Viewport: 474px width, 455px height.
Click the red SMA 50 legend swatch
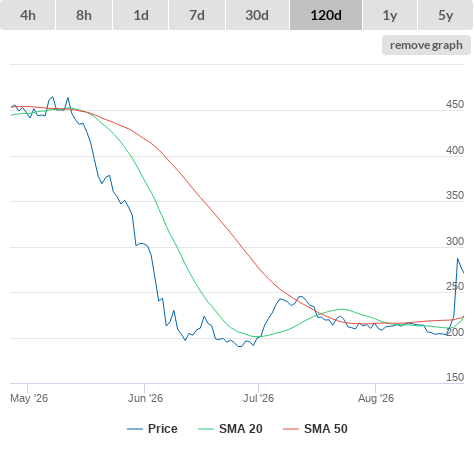[291, 429]
